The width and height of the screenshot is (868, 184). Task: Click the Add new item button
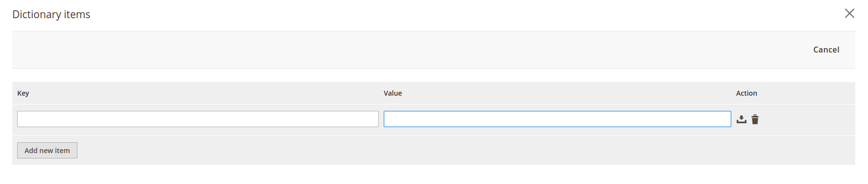(47, 150)
